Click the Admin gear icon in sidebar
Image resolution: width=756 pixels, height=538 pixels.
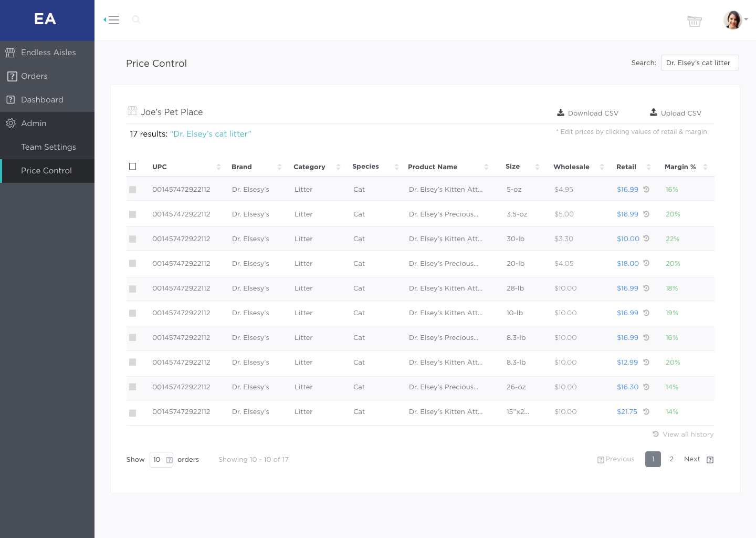click(x=10, y=123)
